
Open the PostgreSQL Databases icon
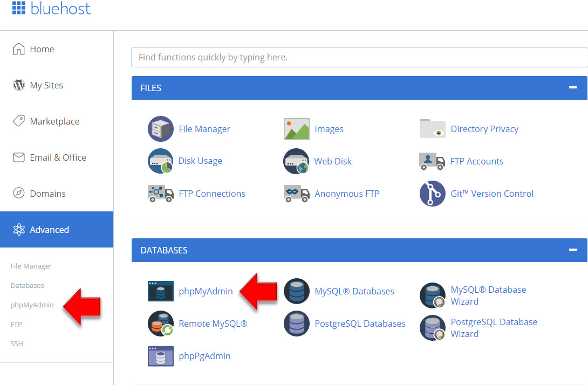297,324
